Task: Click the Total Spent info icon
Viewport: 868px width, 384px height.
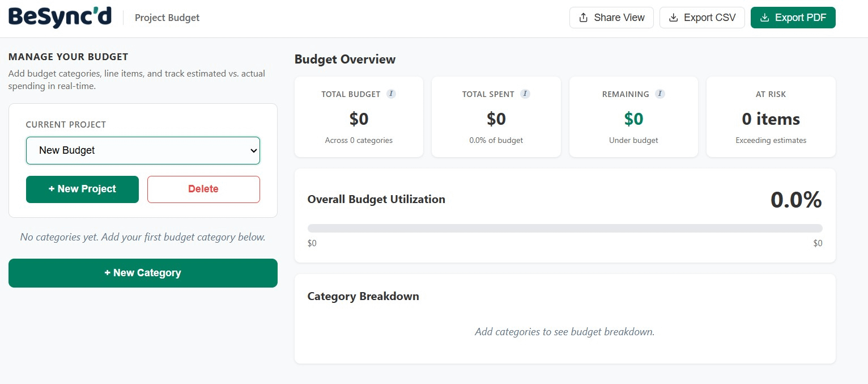Action: (525, 94)
